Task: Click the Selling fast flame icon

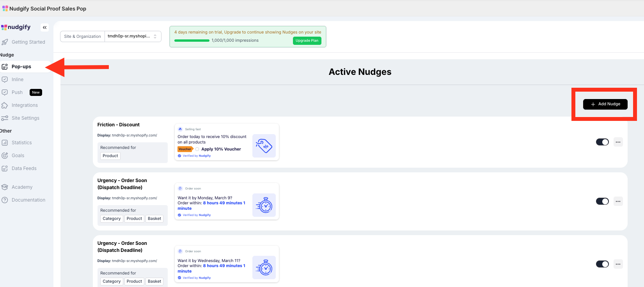Action: 180,129
